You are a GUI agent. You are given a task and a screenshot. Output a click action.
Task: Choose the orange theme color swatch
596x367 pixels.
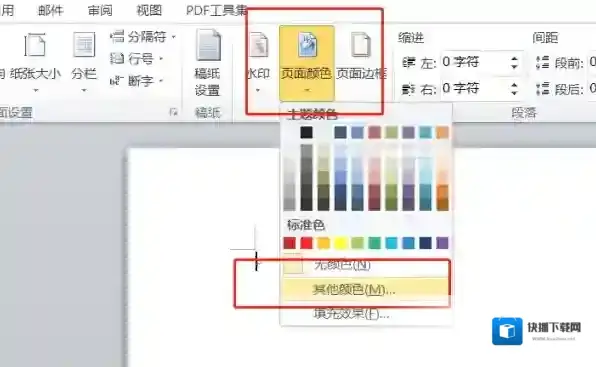[442, 132]
